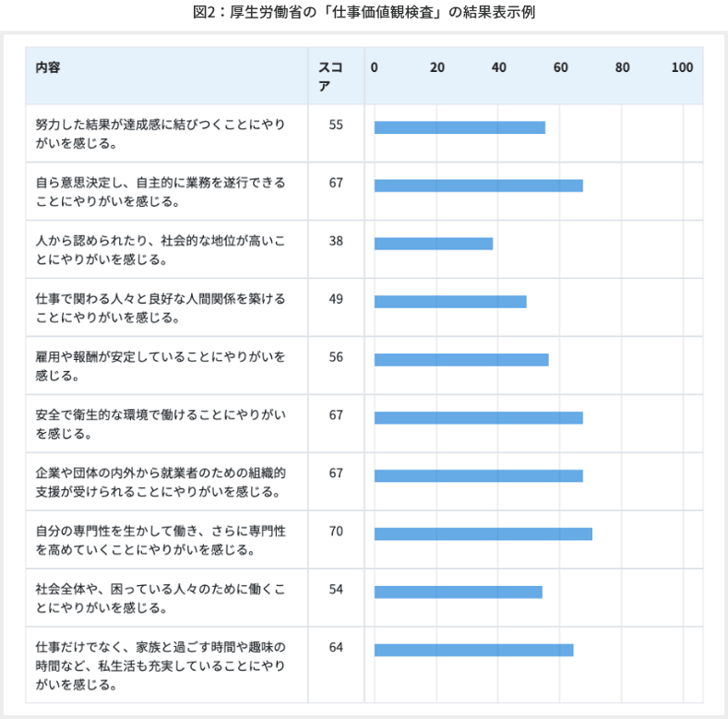Click the 40 axis label in header

tap(499, 67)
